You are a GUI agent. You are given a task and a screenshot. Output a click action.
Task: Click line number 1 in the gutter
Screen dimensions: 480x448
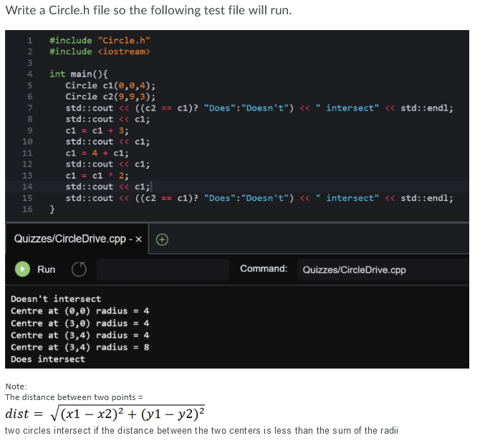coord(29,40)
